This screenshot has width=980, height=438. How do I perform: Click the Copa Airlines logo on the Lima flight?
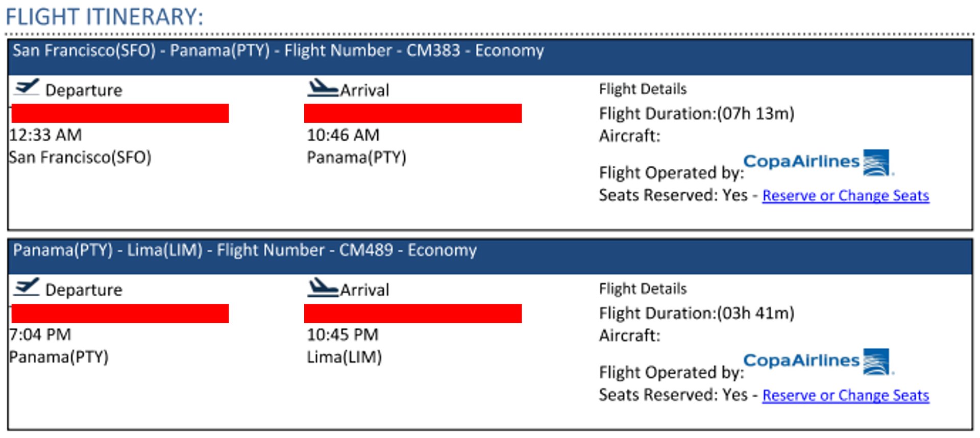pyautogui.click(x=818, y=362)
